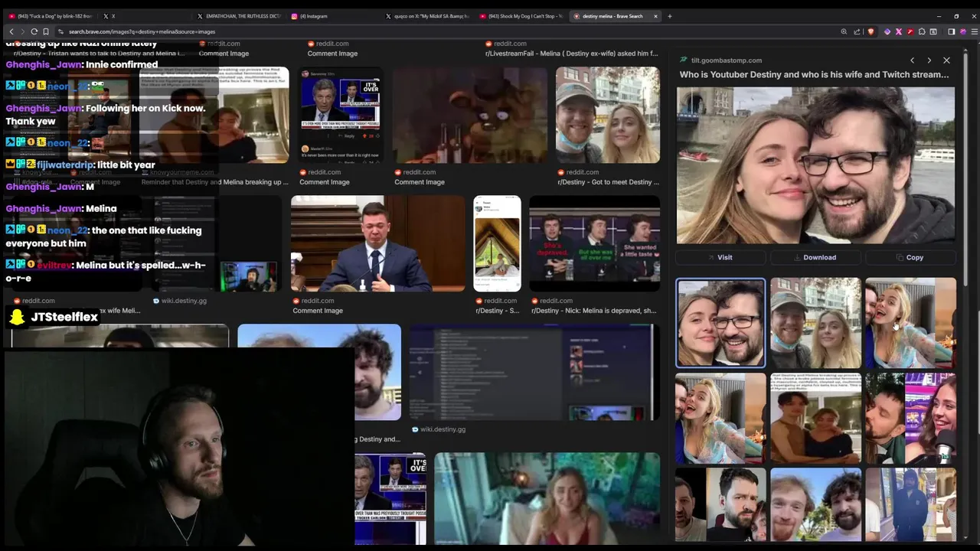Open the purple diamond extension icon
This screenshot has width=980, height=551.
point(887,31)
